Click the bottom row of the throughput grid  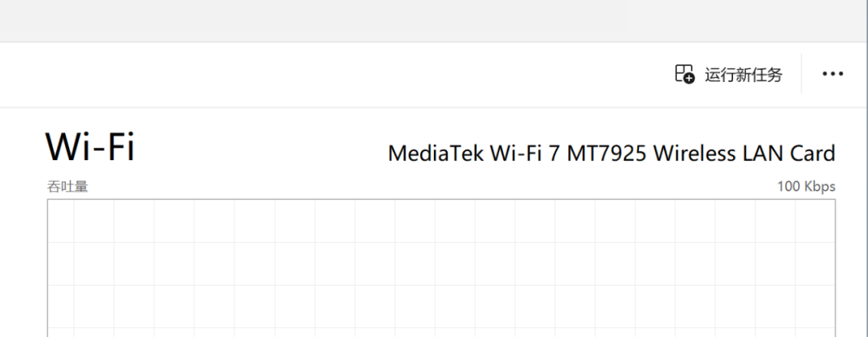tap(441, 332)
